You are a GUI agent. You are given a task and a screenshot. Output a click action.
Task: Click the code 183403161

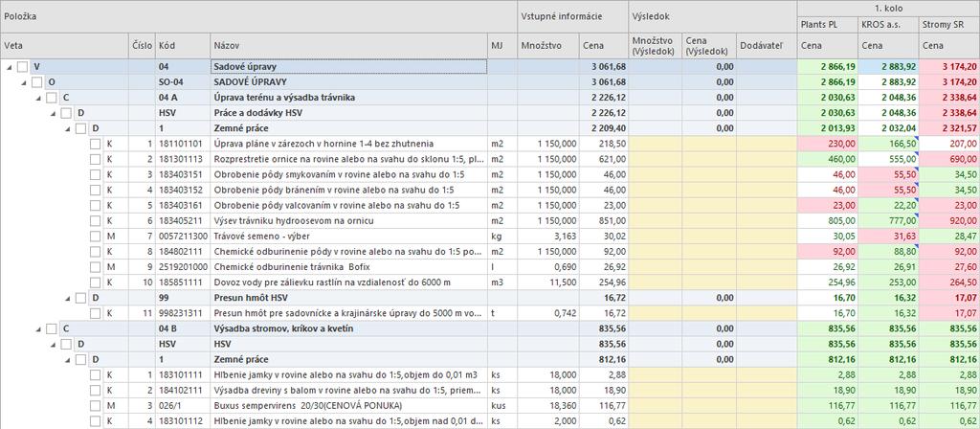178,205
